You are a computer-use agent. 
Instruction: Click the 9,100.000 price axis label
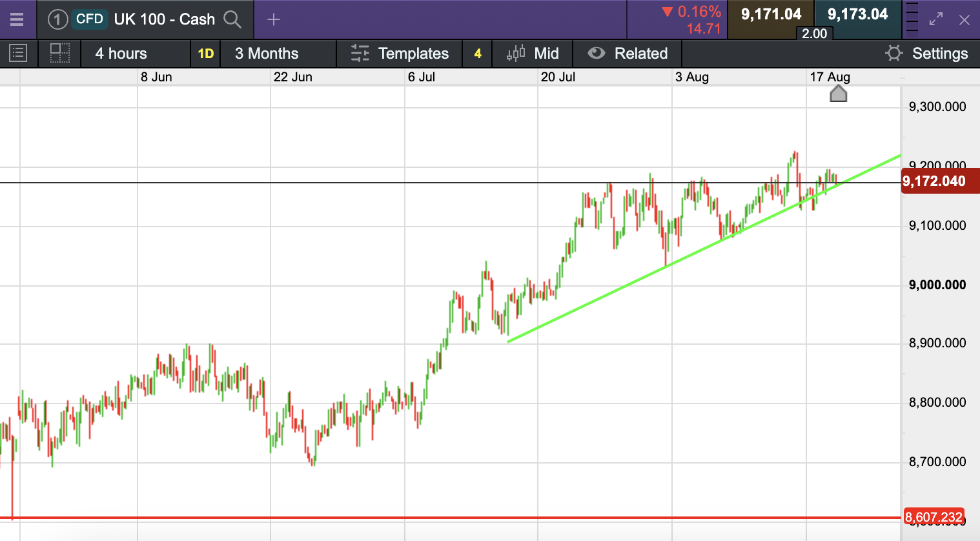[x=937, y=225]
